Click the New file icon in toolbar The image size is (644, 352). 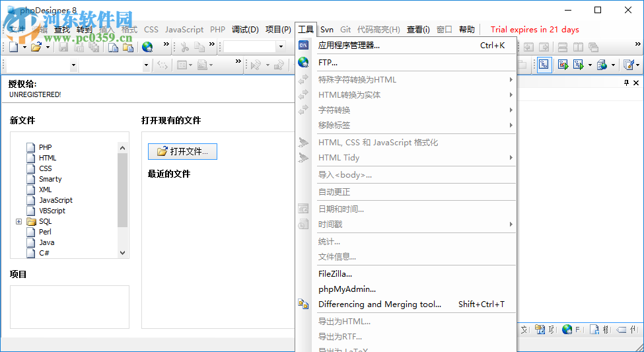pos(14,48)
